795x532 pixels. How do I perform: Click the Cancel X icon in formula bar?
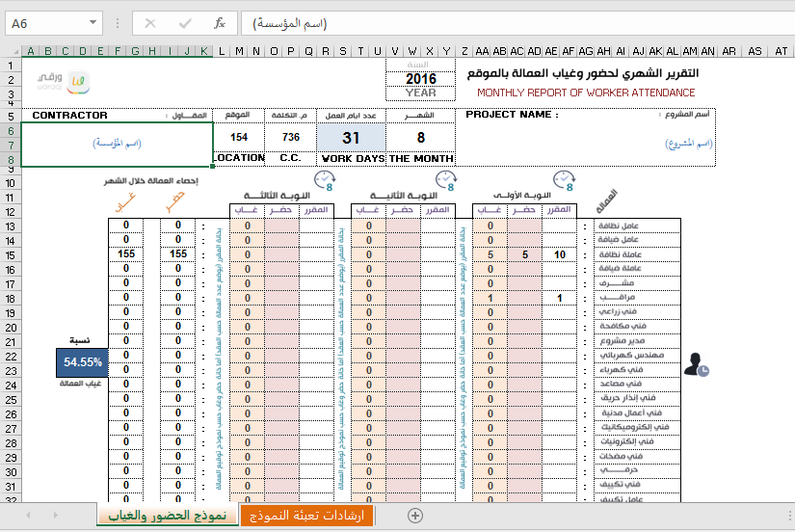pos(150,23)
